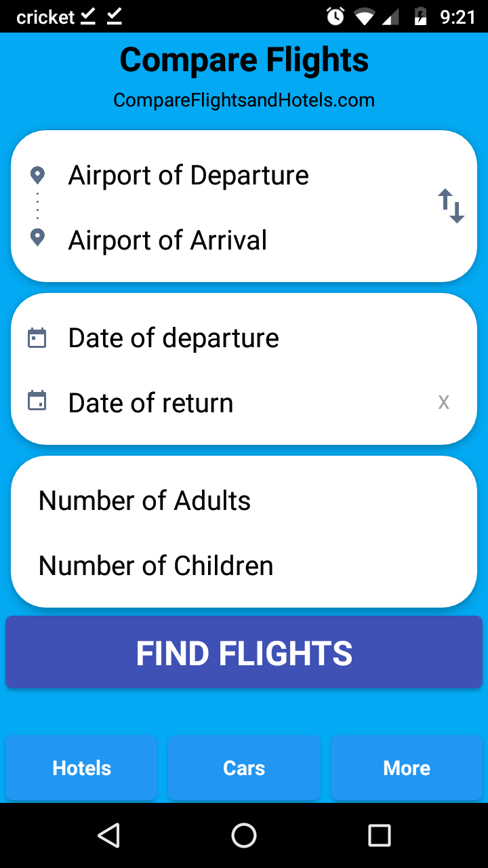This screenshot has width=488, height=868.
Task: Select the Airport of Arrival field
Action: [167, 241]
